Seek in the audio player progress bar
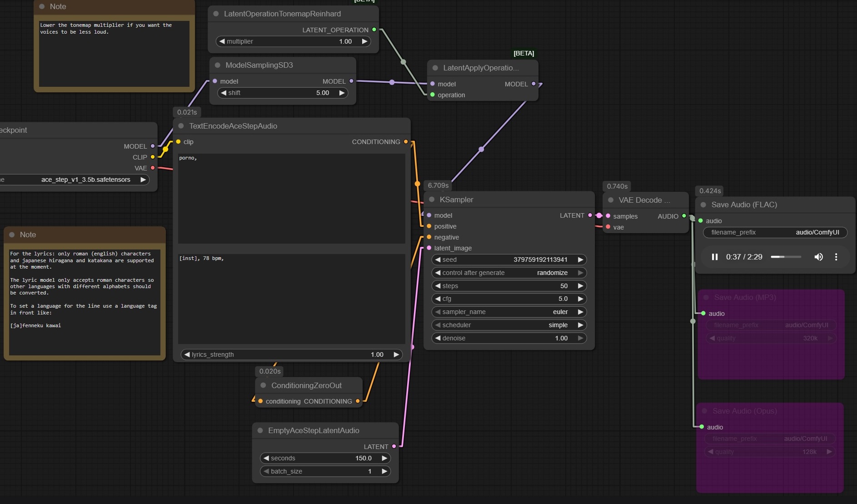 click(786, 257)
